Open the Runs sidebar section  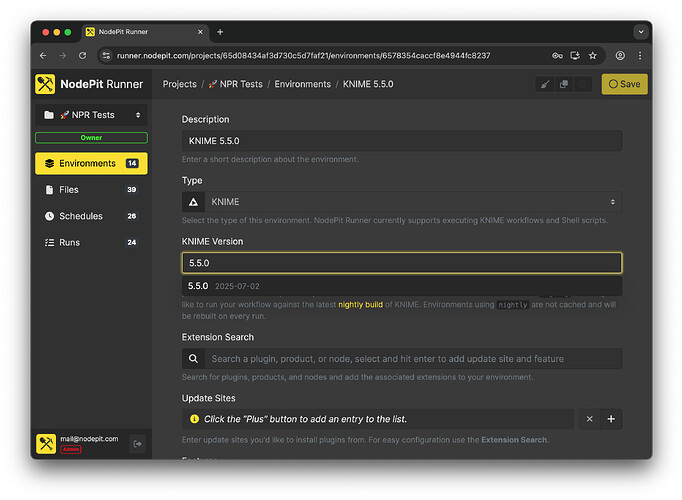[x=91, y=243]
